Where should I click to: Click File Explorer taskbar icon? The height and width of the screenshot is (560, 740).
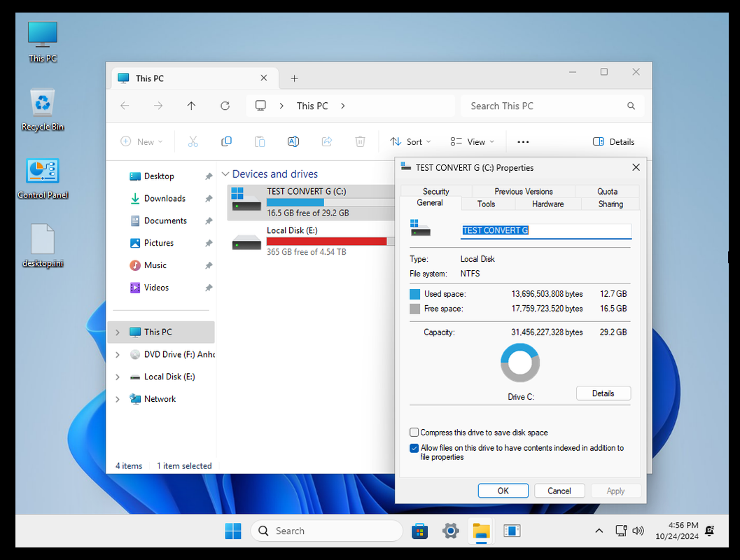coord(482,531)
